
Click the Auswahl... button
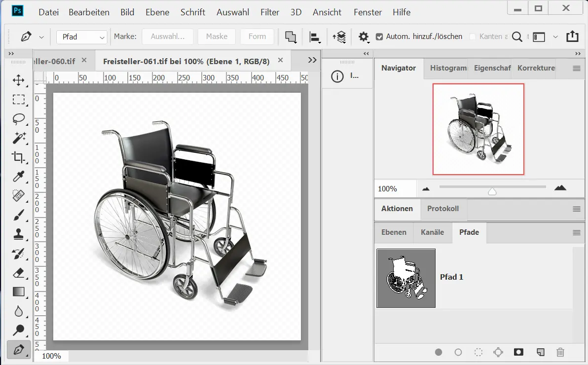pyautogui.click(x=167, y=36)
